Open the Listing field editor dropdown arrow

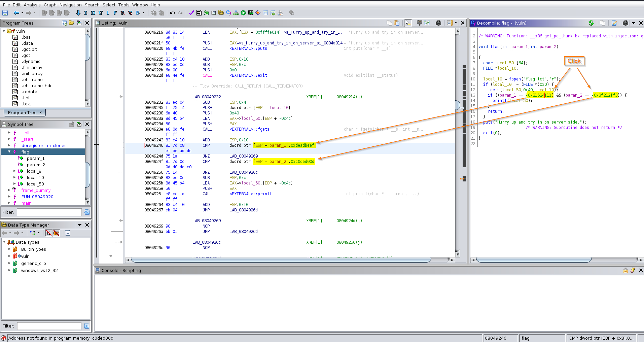click(456, 23)
